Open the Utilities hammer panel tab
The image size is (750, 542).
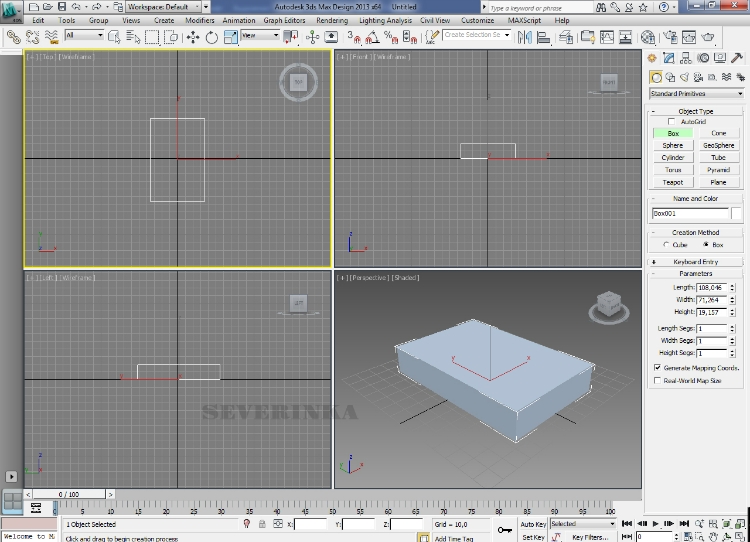pyautogui.click(x=738, y=59)
